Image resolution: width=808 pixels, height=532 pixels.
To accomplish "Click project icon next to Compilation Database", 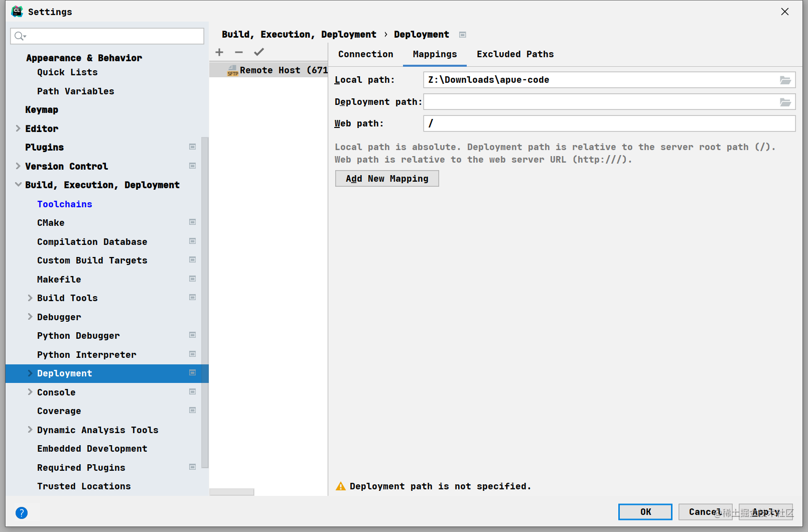I will coord(192,241).
